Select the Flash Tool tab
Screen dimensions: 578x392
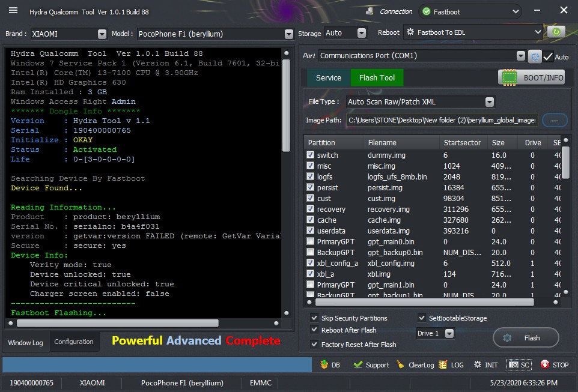tap(377, 77)
